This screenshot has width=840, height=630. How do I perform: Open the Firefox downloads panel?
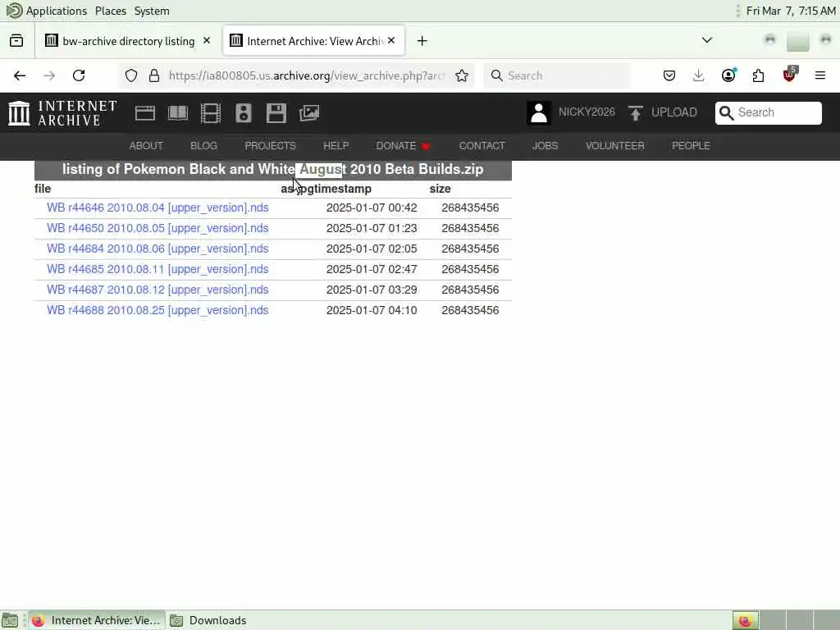(699, 75)
